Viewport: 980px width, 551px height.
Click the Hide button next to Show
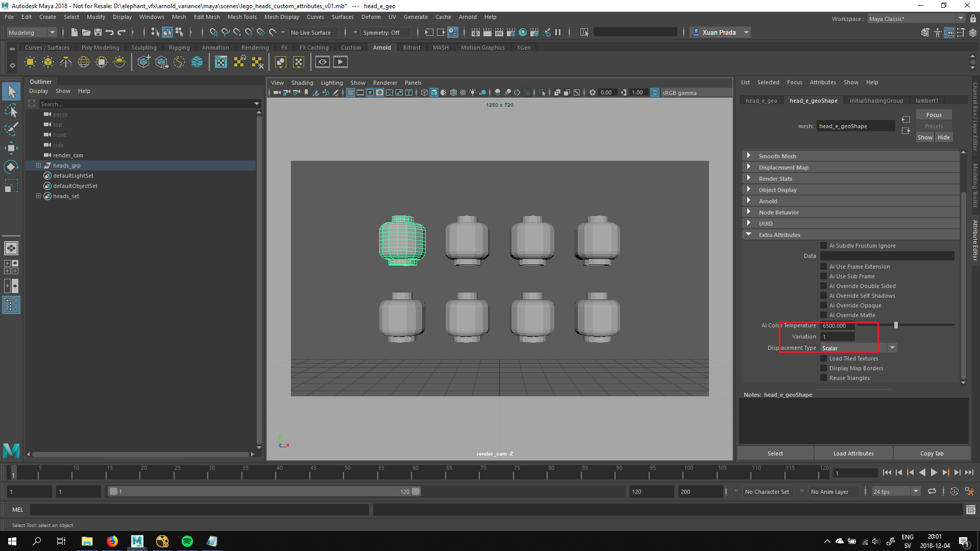[x=944, y=137]
